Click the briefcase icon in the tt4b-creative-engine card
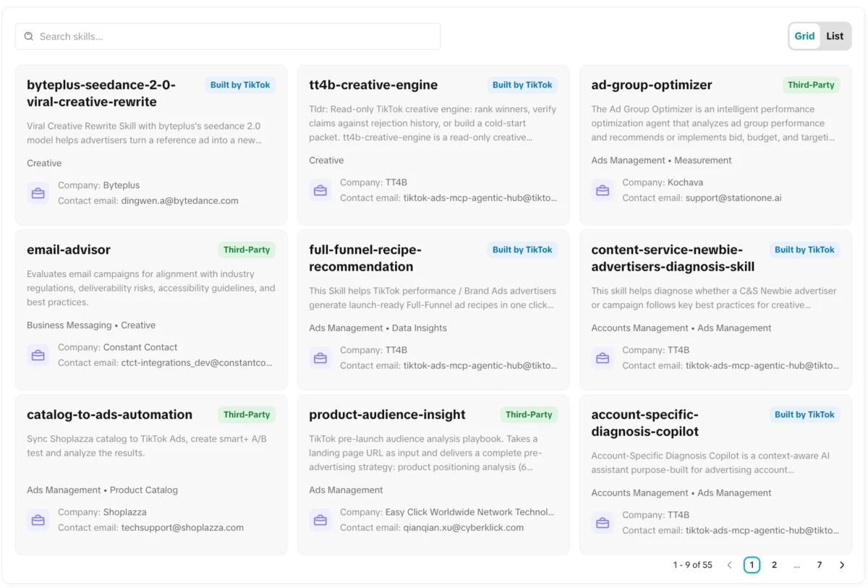Image resolution: width=868 pixels, height=588 pixels. pyautogui.click(x=320, y=190)
